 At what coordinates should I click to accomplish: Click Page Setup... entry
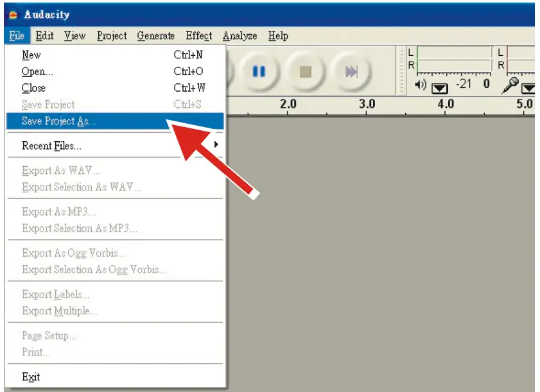(115, 336)
